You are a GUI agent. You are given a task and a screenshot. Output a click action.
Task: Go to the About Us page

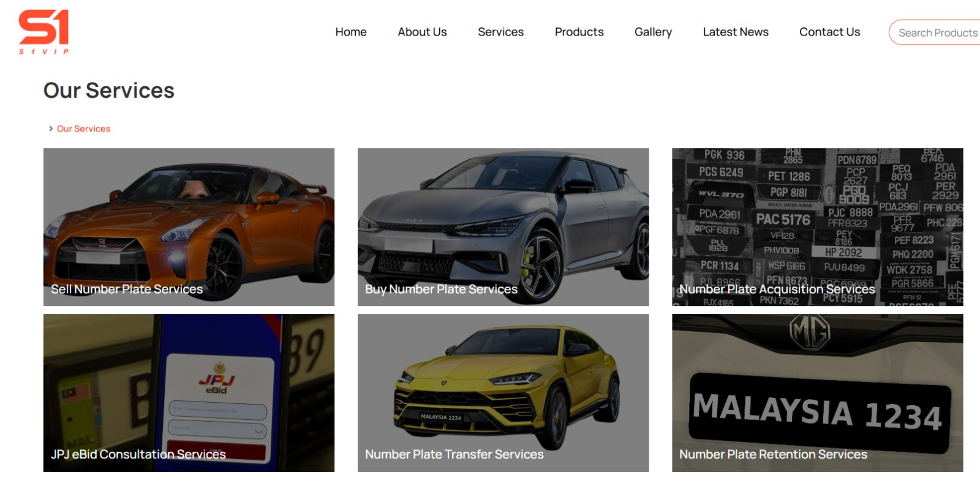point(422,32)
